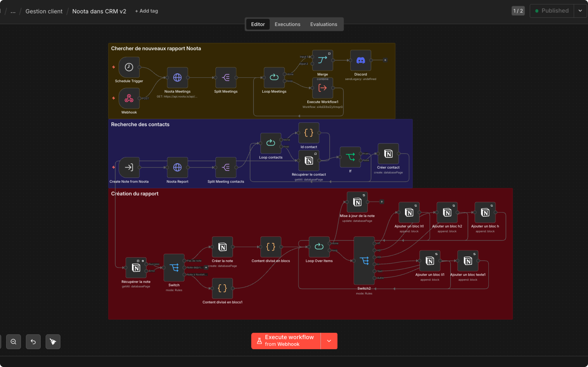The height and width of the screenshot is (367, 588).
Task: Click the Add tag link
Action: [x=146, y=11]
